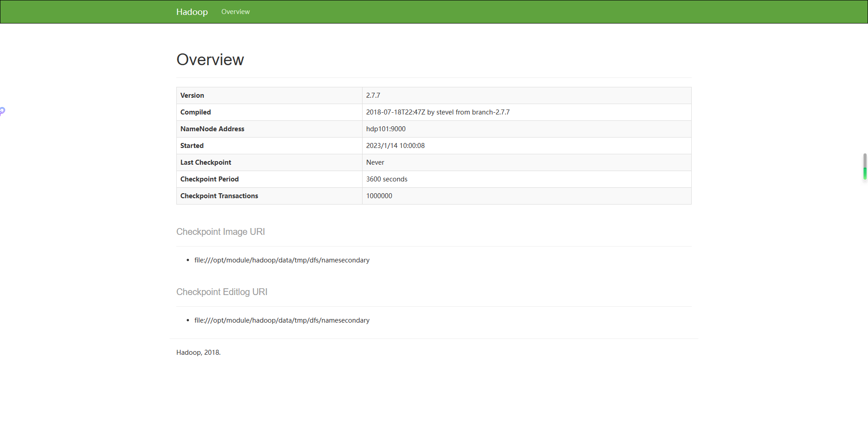The width and height of the screenshot is (868, 424).
Task: Open the Overview nav tab
Action: [x=235, y=12]
